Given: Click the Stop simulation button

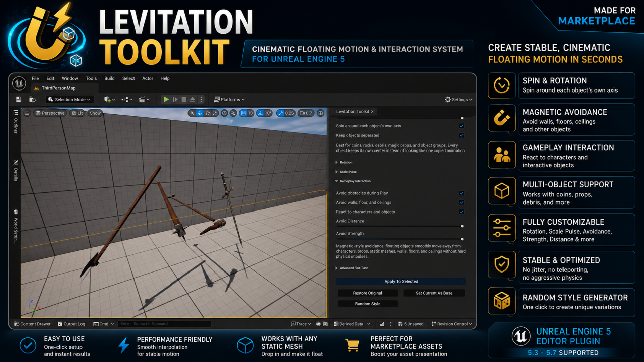Looking at the screenshot, I should click(x=184, y=99).
